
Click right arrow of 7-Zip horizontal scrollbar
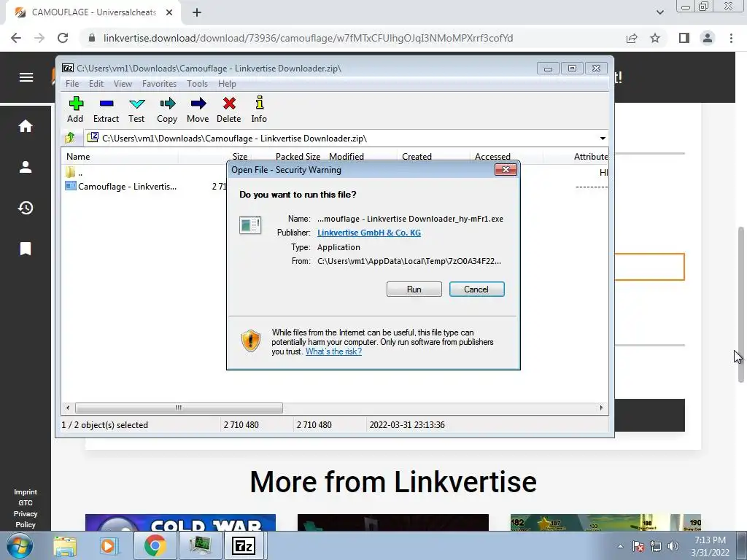pyautogui.click(x=601, y=408)
